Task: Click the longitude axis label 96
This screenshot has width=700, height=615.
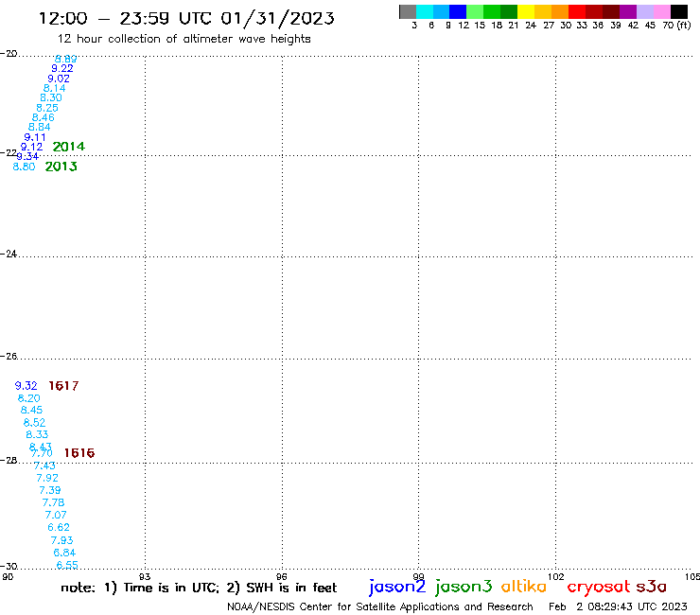Action: 282,576
